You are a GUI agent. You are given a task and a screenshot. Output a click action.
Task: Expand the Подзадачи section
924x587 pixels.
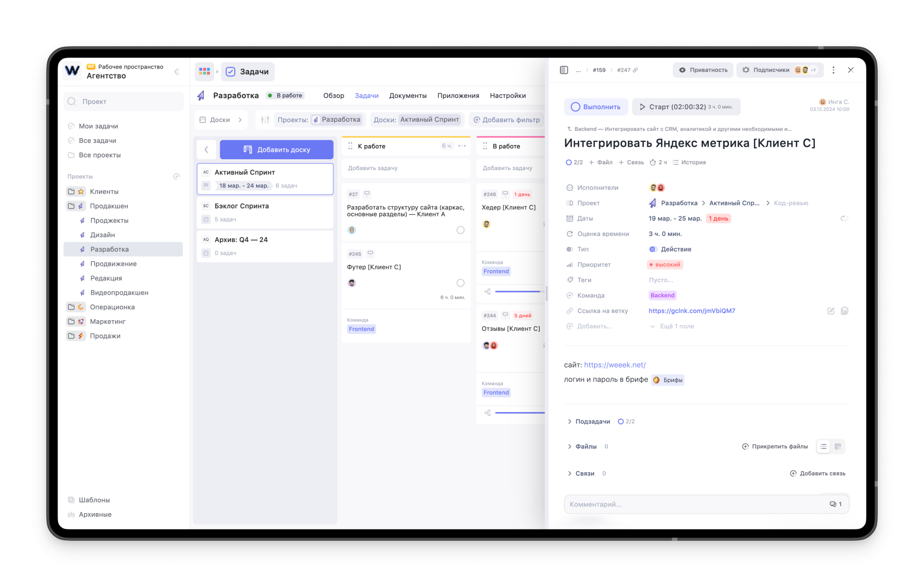pos(570,422)
